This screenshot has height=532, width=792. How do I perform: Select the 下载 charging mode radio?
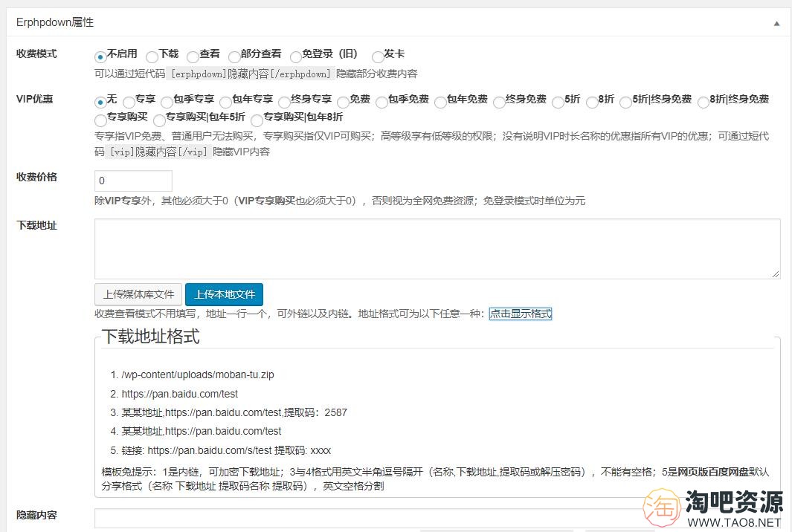[152, 56]
